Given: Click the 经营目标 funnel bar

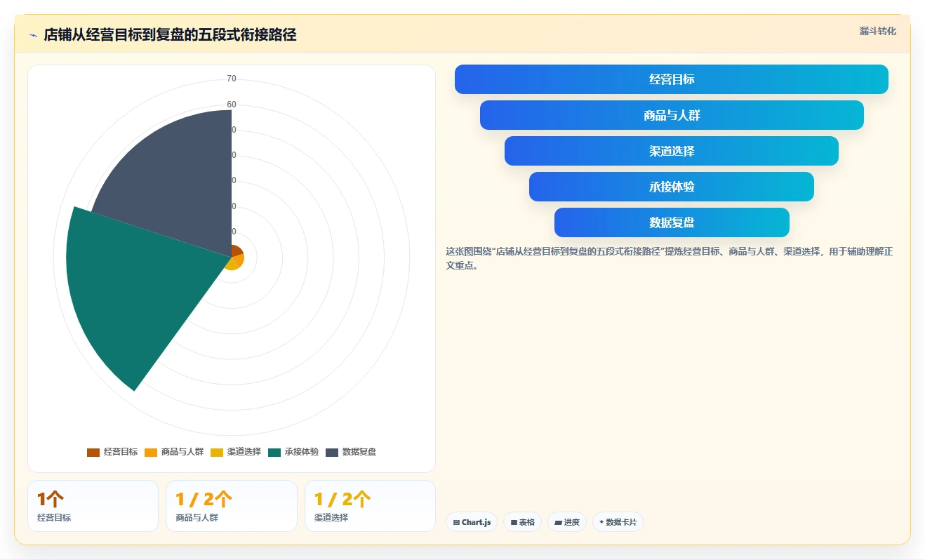Looking at the screenshot, I should [x=672, y=79].
